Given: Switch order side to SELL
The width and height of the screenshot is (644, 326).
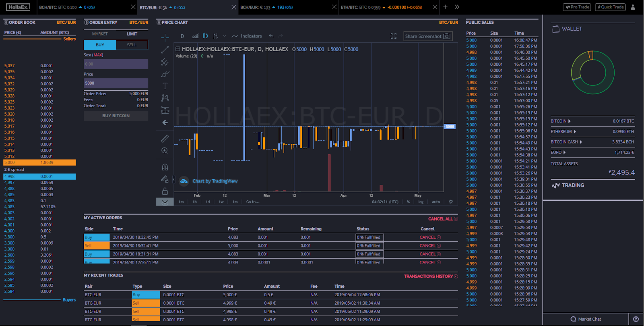Looking at the screenshot, I should pyautogui.click(x=132, y=45).
